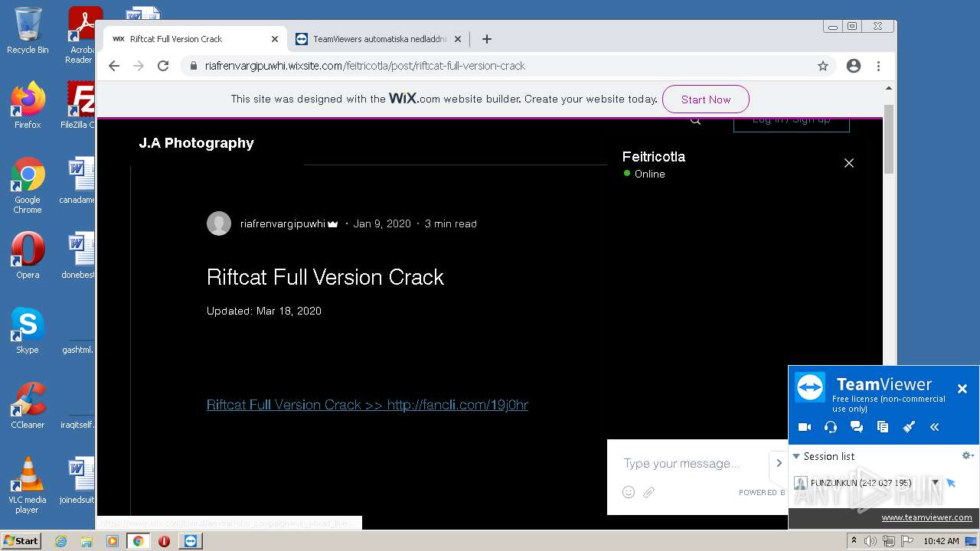The height and width of the screenshot is (551, 980).
Task: Open Firefox desktop shortcut
Action: pyautogui.click(x=28, y=105)
